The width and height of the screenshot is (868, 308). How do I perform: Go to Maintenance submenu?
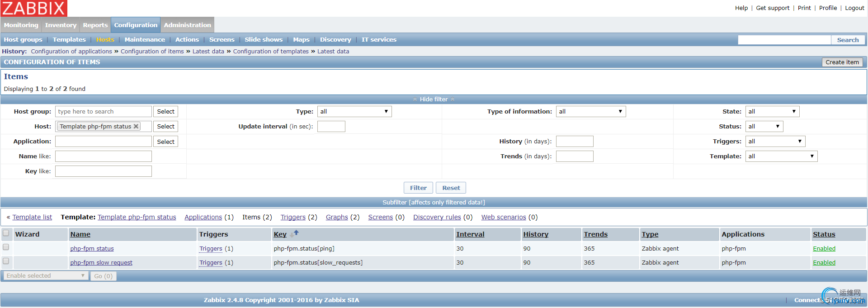click(145, 39)
